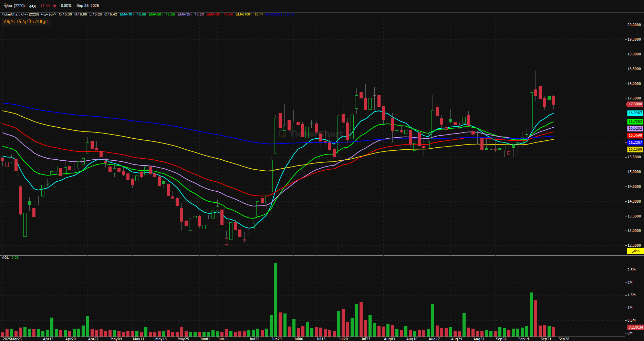Click the red down-arrow price change icon
644x341 pixels.
tap(54, 6)
